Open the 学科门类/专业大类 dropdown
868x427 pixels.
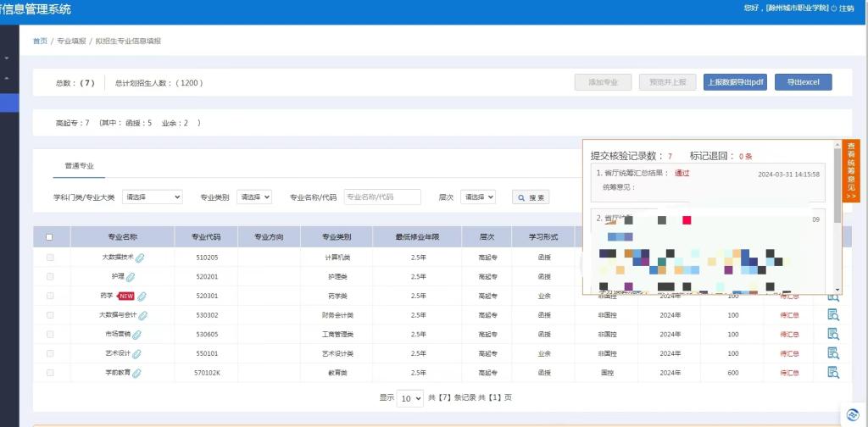click(153, 197)
